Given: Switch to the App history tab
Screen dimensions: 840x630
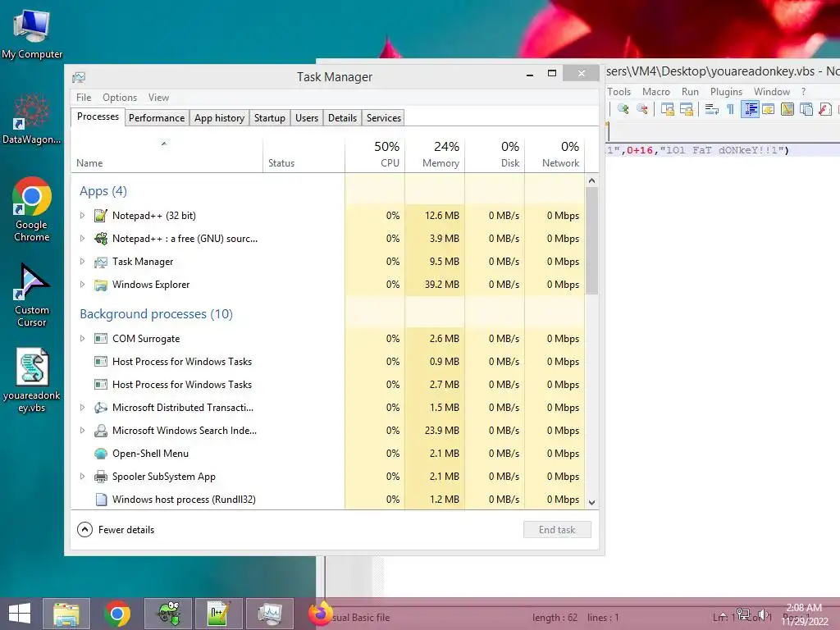Looking at the screenshot, I should click(219, 118).
